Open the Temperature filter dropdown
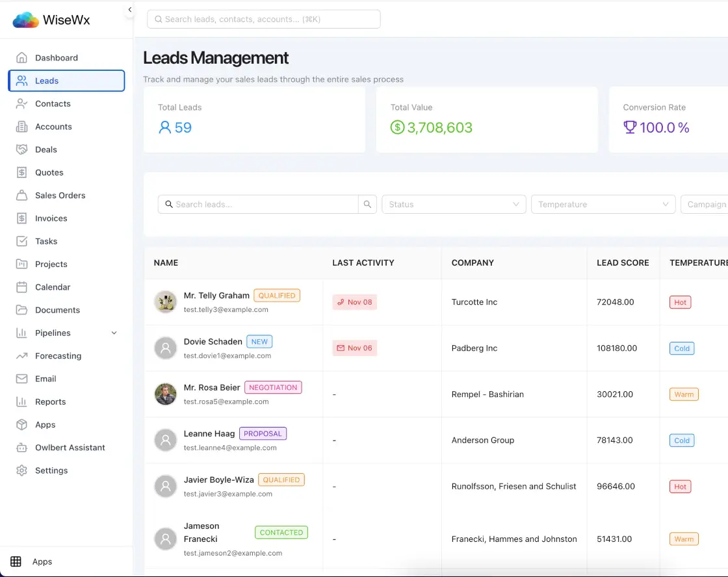 pos(603,205)
